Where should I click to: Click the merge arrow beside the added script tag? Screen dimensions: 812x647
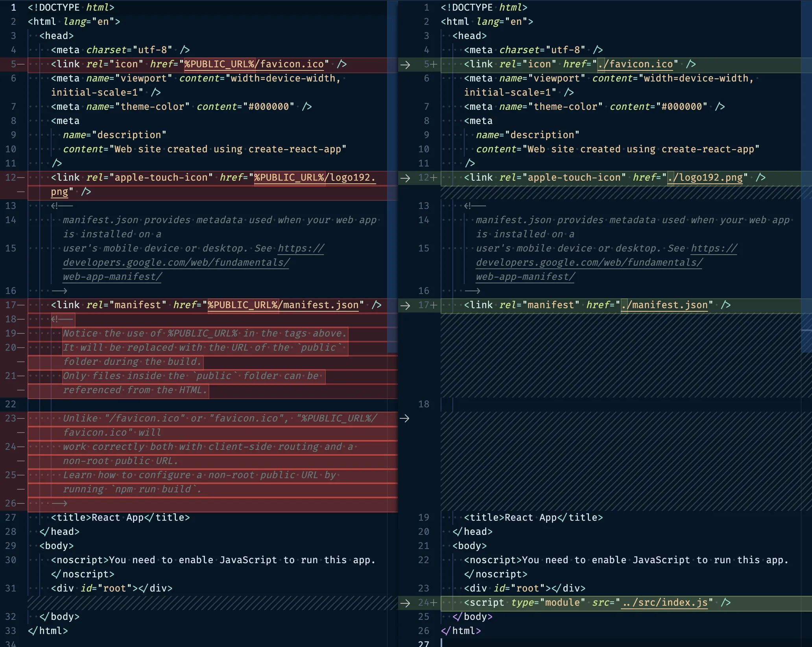coord(406,603)
